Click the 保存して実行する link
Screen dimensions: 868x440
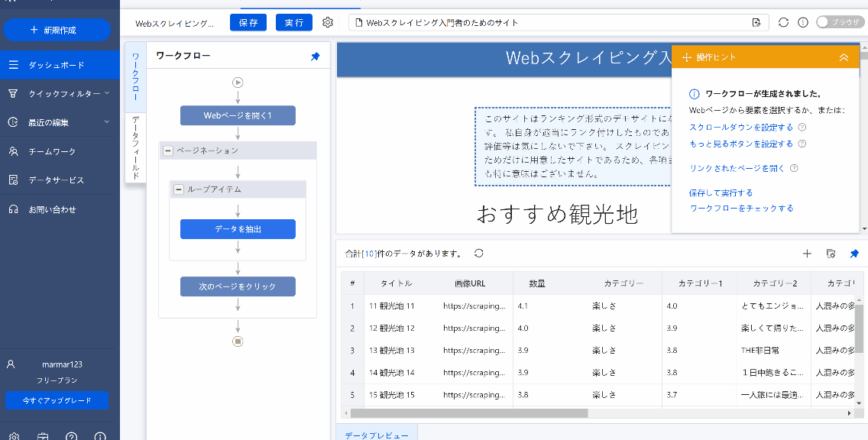721,193
